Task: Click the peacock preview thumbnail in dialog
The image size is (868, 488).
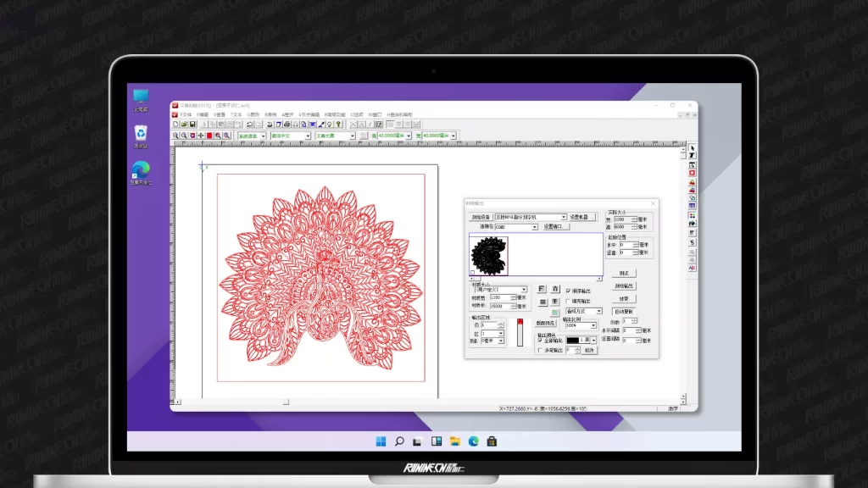Action: click(x=488, y=256)
